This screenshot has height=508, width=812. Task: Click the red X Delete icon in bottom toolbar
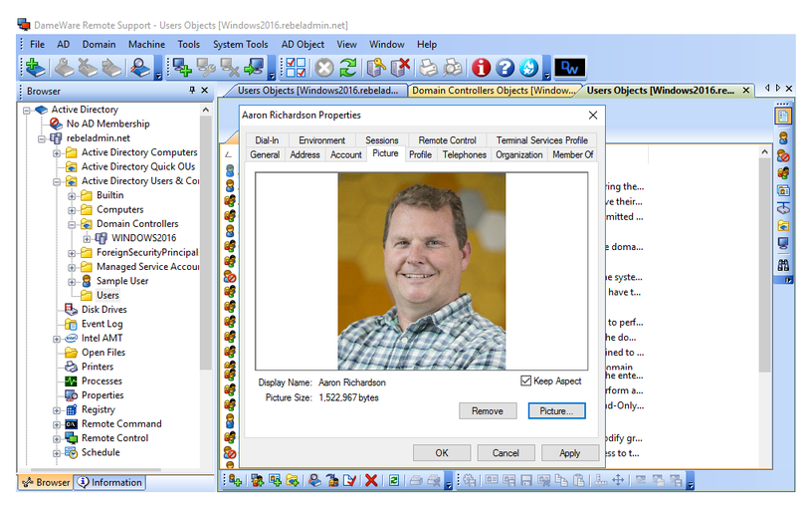pos(371,480)
